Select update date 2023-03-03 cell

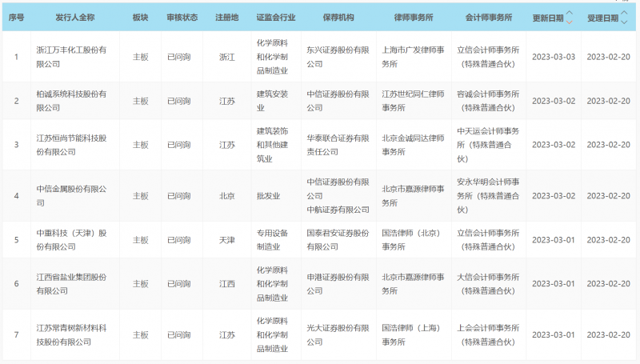coord(554,57)
